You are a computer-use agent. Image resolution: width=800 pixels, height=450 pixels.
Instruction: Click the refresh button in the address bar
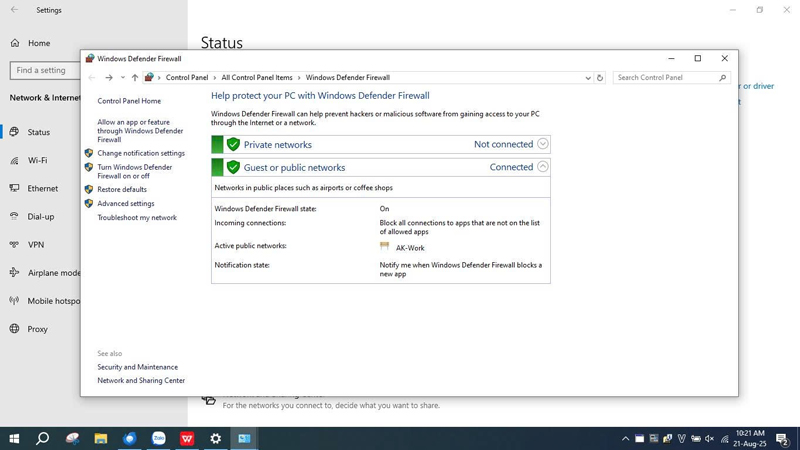coord(600,78)
